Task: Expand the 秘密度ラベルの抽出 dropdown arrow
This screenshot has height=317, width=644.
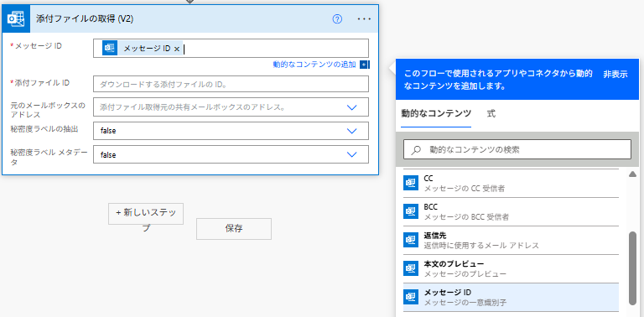Action: tap(352, 131)
